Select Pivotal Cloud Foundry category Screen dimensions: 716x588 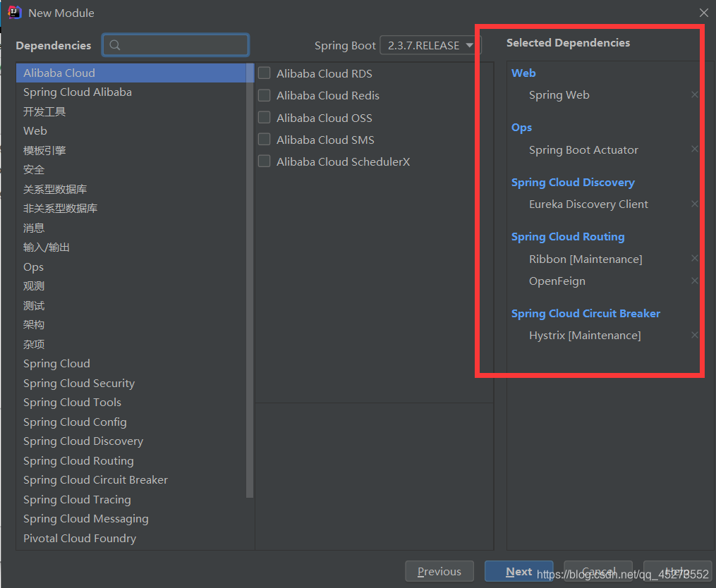131,539
